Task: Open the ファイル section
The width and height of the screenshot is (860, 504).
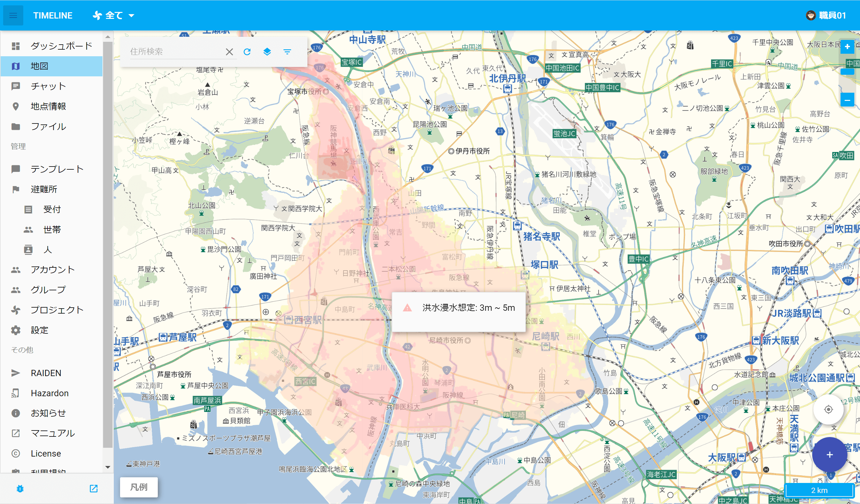Action: point(52,126)
